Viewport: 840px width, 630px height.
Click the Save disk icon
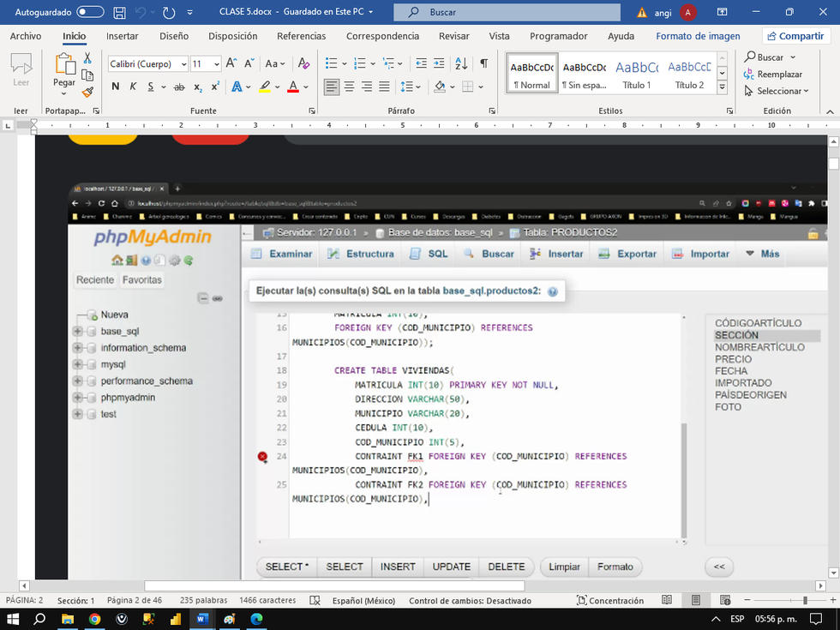(119, 12)
